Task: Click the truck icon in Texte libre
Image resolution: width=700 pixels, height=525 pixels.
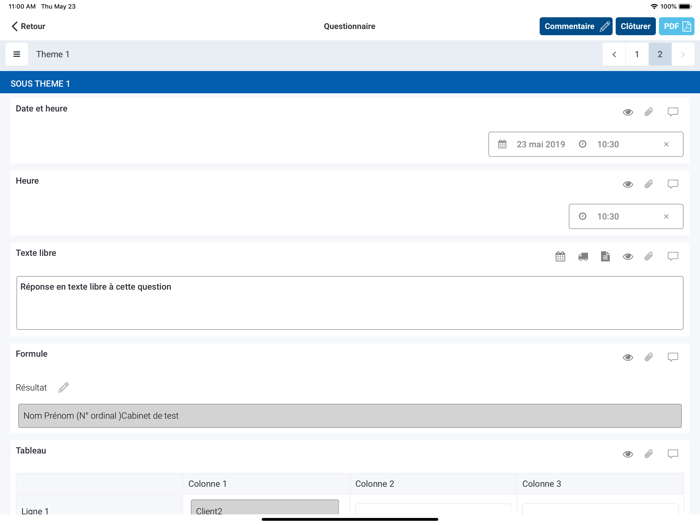Action: [583, 257]
